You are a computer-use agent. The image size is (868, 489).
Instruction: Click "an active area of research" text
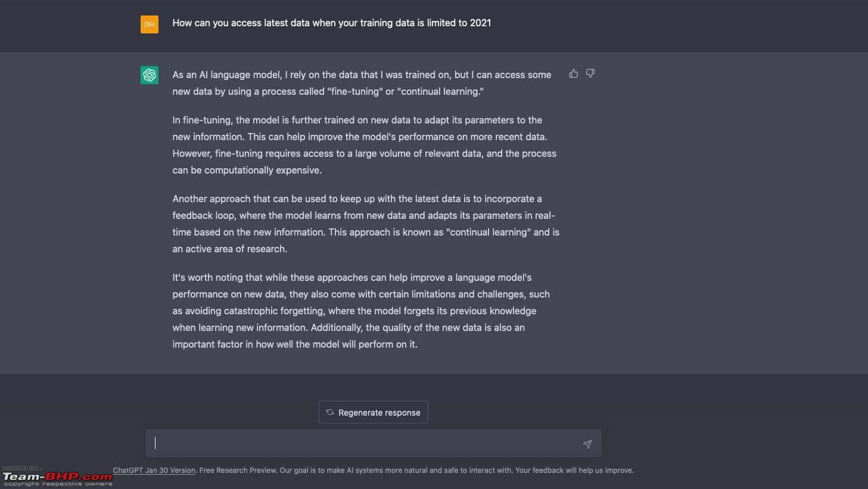pyautogui.click(x=229, y=249)
